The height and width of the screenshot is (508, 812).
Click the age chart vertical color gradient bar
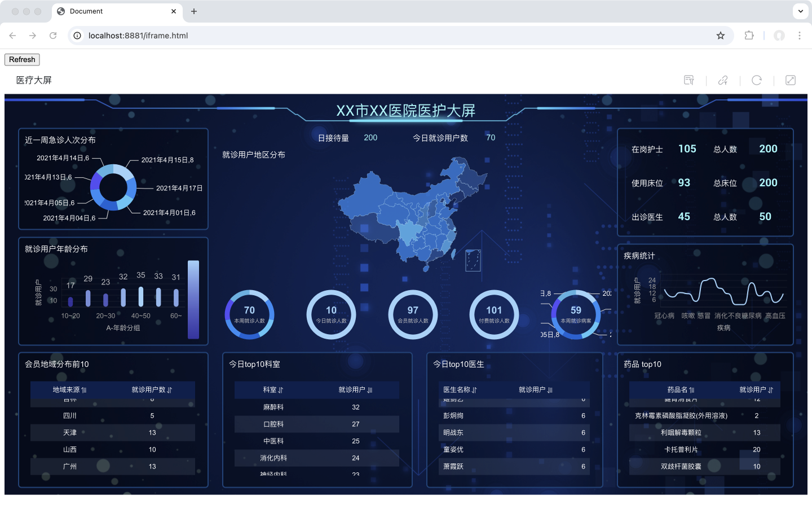193,300
